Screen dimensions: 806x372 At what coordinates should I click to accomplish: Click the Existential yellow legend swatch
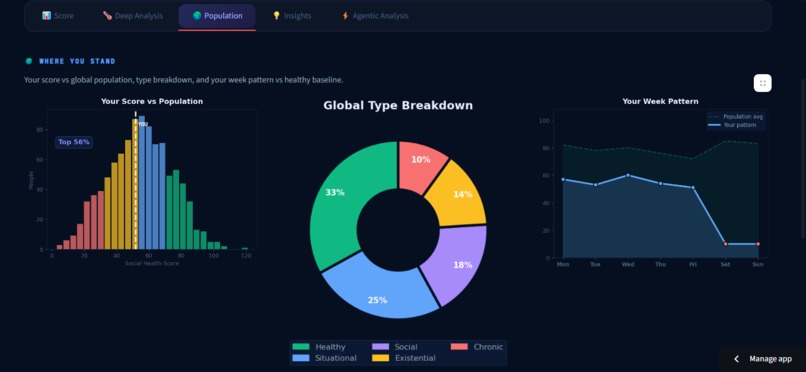(380, 358)
